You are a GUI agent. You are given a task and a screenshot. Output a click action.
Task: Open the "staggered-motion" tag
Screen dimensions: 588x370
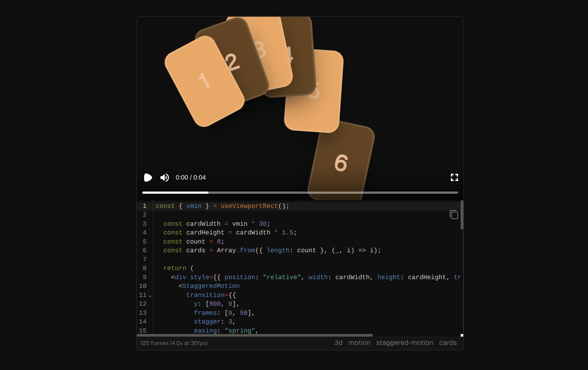point(405,343)
